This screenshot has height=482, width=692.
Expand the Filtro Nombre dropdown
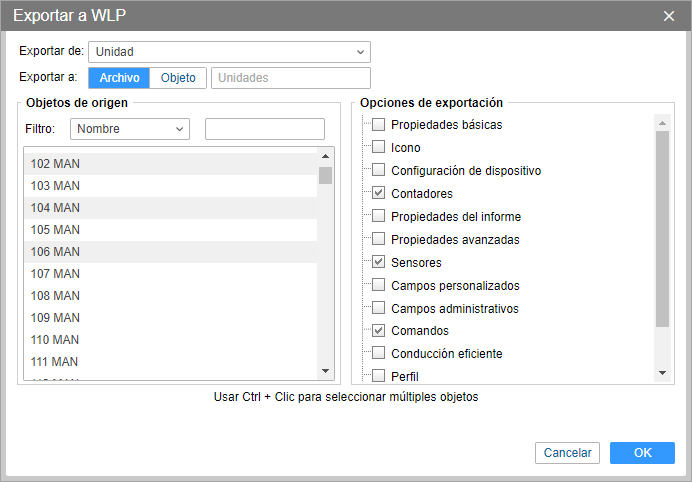130,129
